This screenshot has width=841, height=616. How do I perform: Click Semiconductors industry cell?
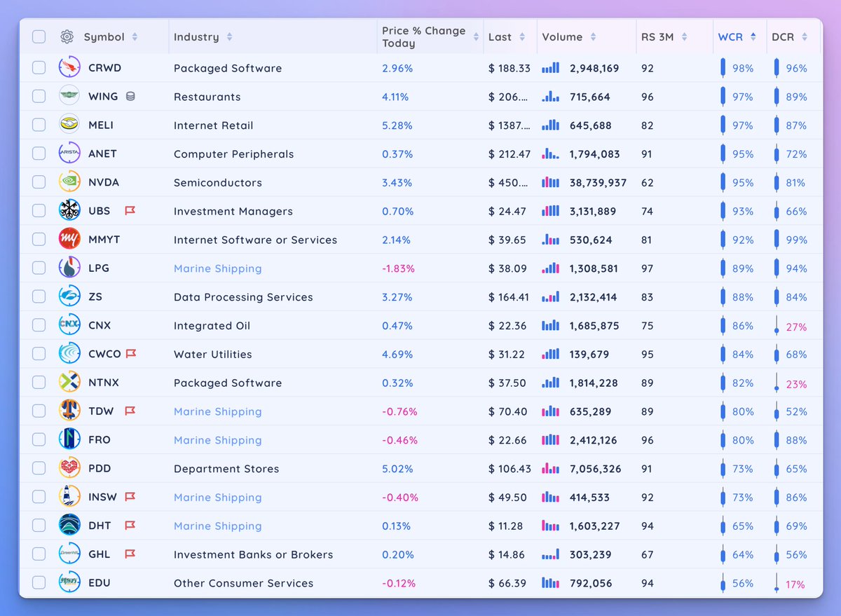tap(218, 183)
